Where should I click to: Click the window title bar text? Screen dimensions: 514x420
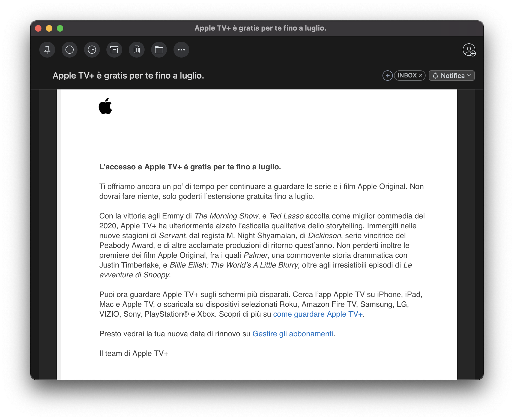260,28
